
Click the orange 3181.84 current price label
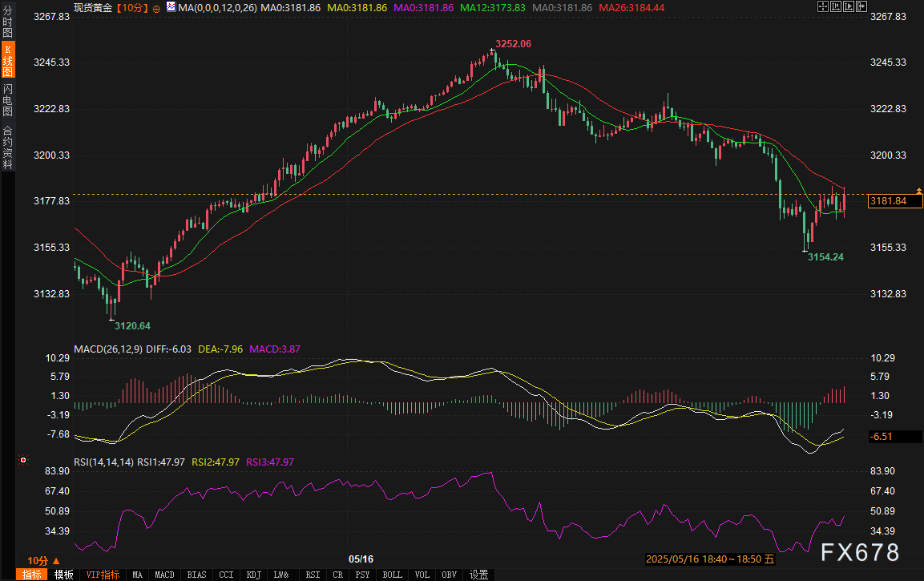tap(888, 201)
